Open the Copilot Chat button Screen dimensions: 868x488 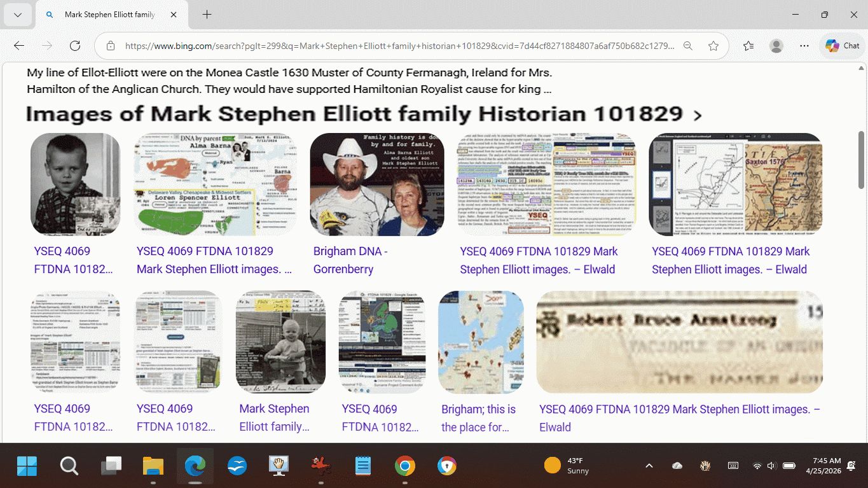842,46
